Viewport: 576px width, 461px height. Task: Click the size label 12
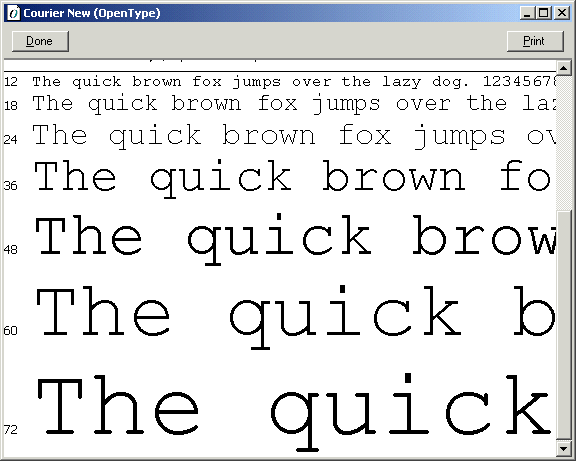click(x=11, y=82)
